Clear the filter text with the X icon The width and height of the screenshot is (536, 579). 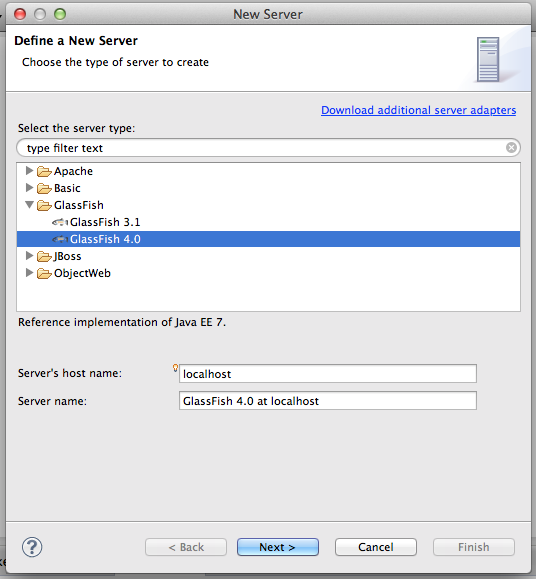(511, 148)
